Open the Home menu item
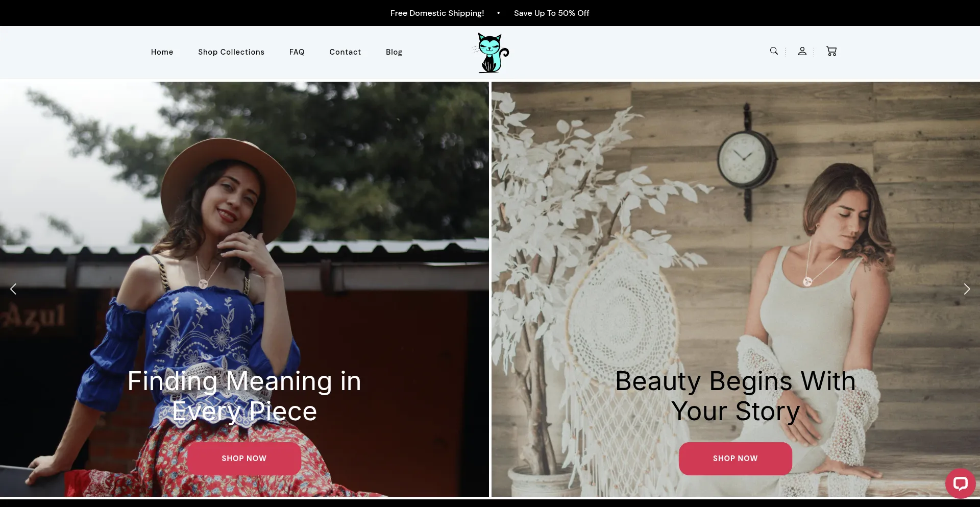 pyautogui.click(x=162, y=52)
